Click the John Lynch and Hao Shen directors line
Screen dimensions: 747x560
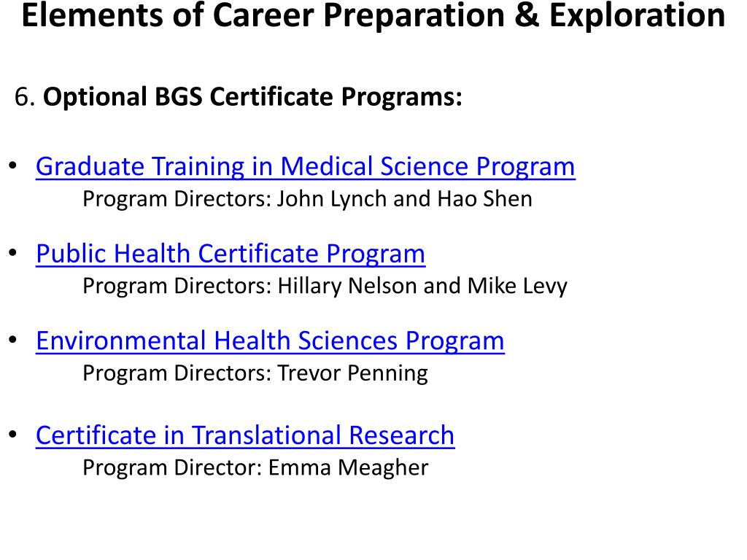(307, 199)
